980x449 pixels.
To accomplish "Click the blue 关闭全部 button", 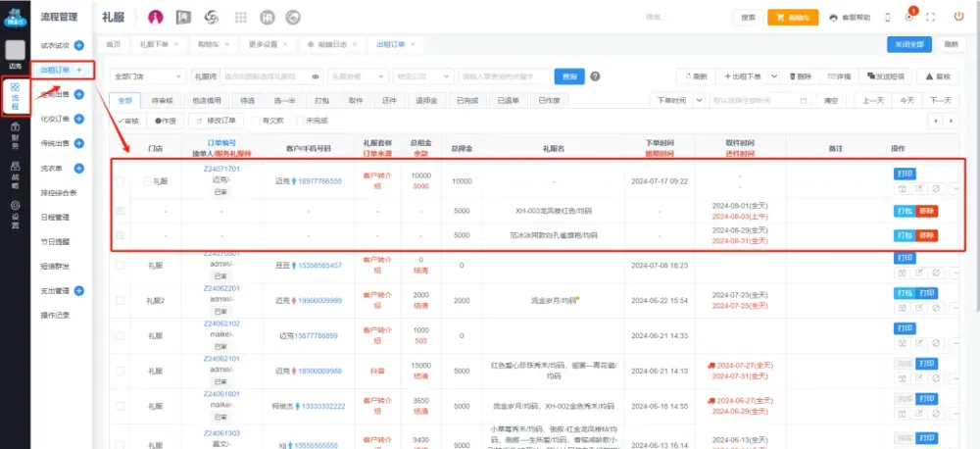I will [x=906, y=45].
